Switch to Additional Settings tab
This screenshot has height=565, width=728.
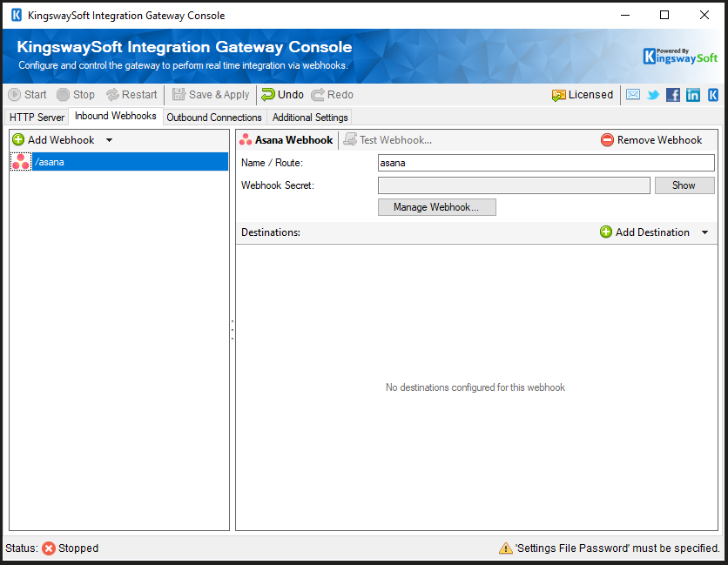click(309, 117)
